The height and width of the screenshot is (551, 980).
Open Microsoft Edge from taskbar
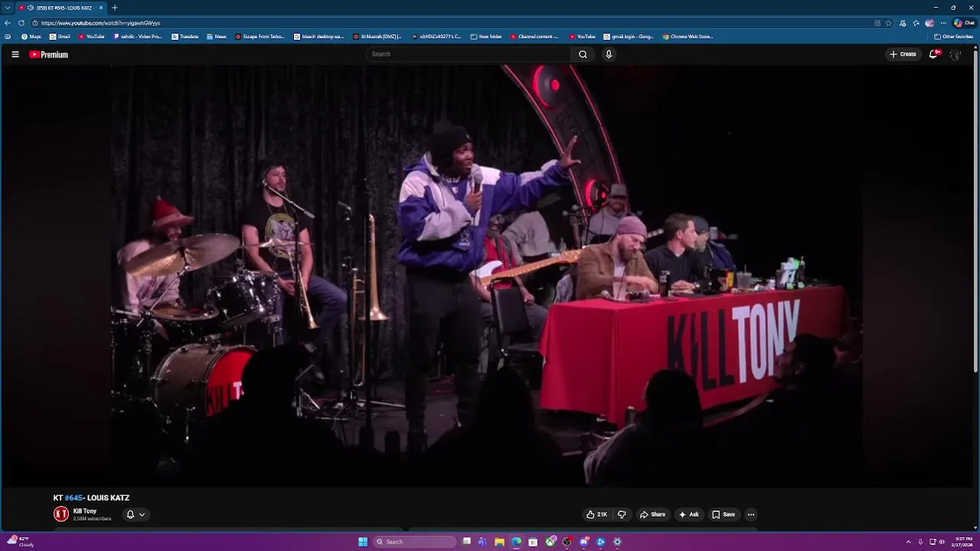click(516, 542)
